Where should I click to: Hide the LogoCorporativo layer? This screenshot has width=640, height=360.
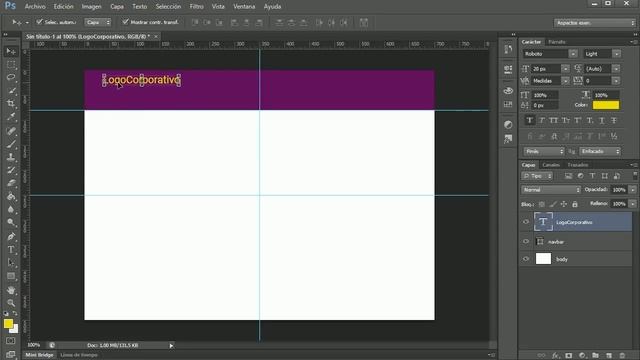(x=526, y=222)
